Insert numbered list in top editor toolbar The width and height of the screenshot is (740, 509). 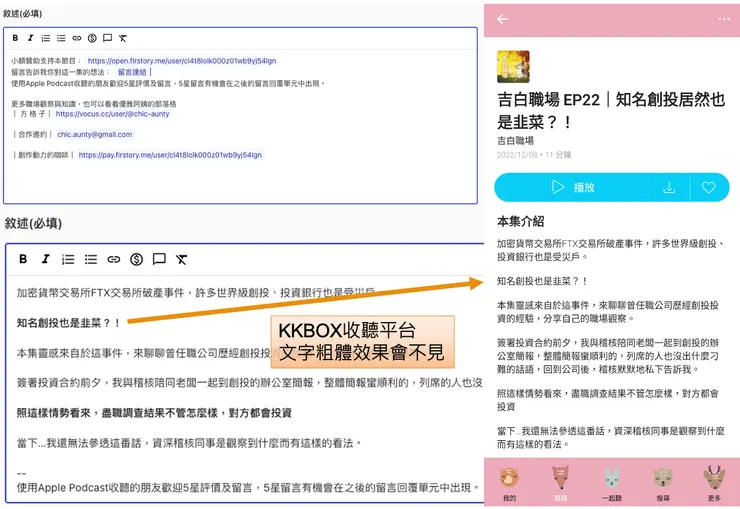pos(46,38)
